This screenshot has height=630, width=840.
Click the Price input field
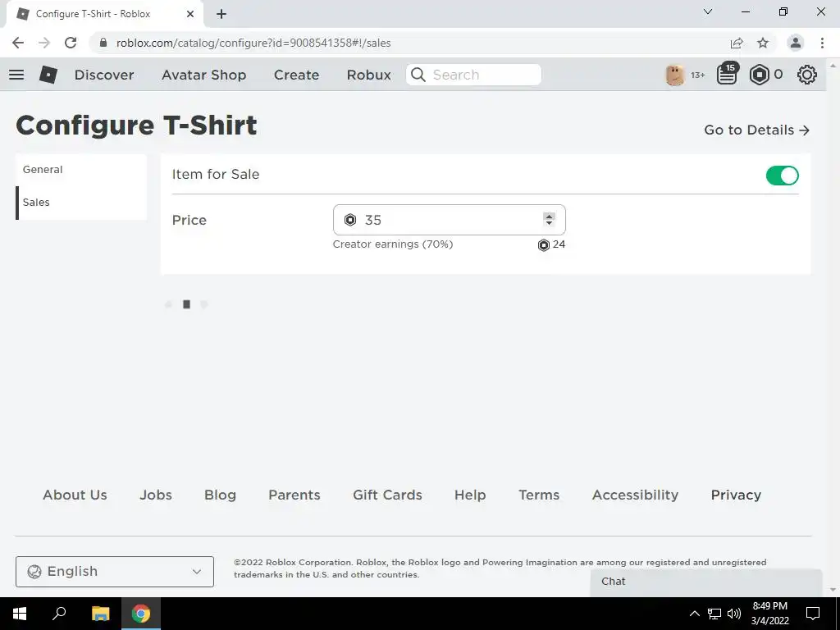tap(449, 220)
